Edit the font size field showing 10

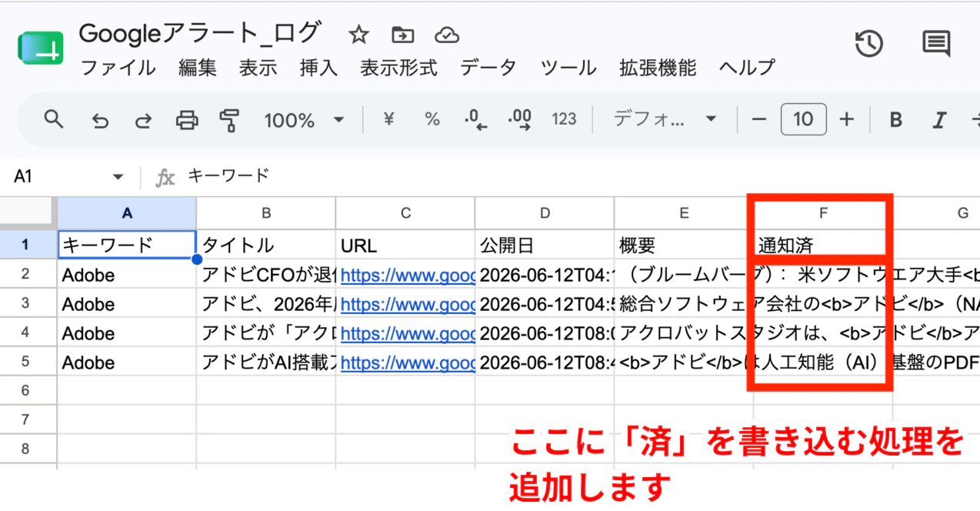click(x=803, y=119)
